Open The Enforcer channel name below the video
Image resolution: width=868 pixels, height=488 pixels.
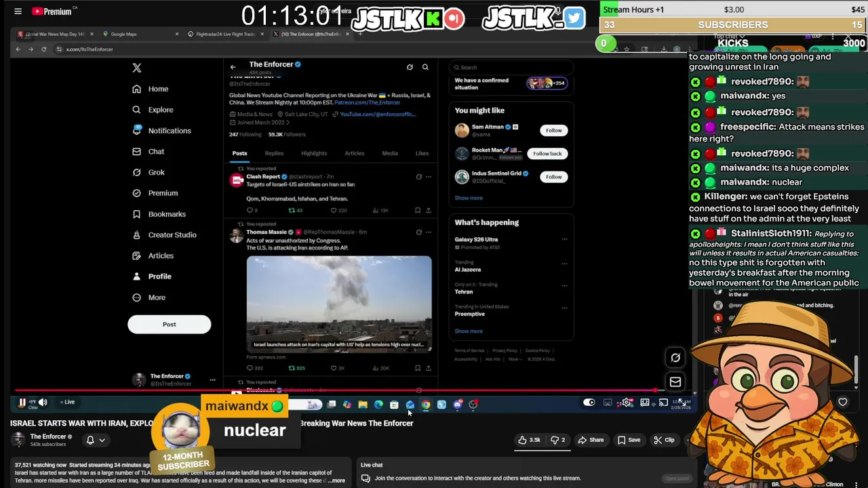point(48,436)
